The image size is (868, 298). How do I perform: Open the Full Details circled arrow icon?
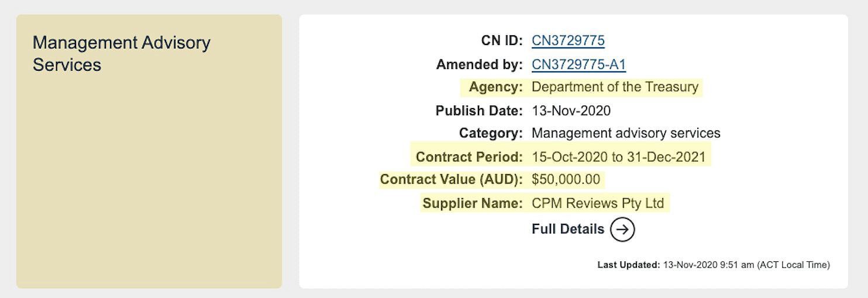click(x=622, y=229)
